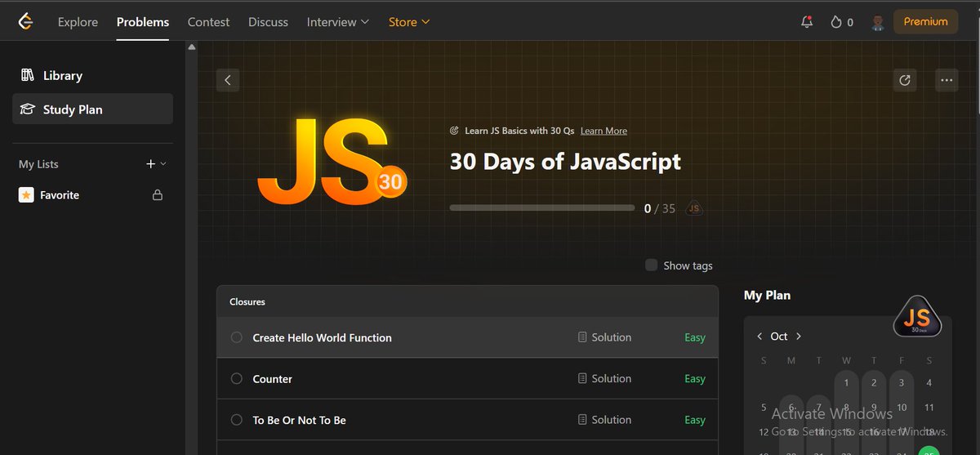Viewport: 980px width, 455px height.
Task: Open the Discuss tab
Action: pos(268,22)
